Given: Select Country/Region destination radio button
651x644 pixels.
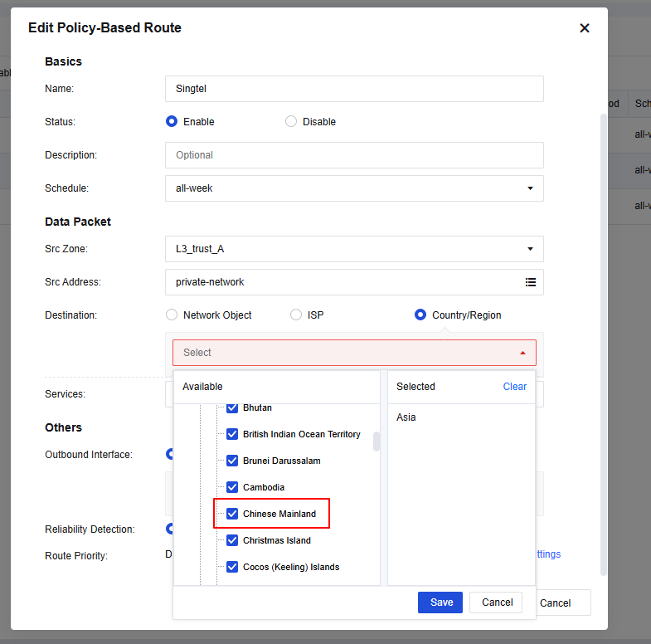Looking at the screenshot, I should [420, 315].
